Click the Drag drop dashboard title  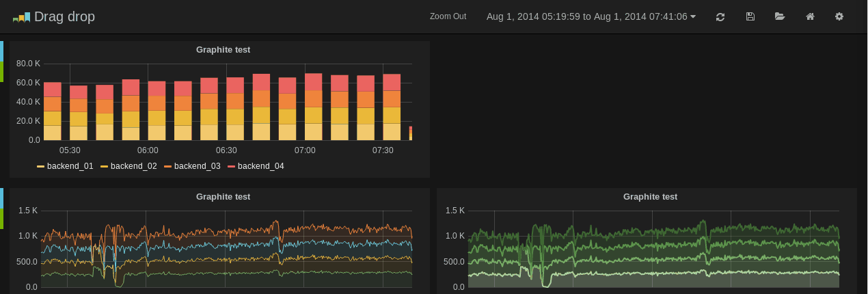[64, 16]
